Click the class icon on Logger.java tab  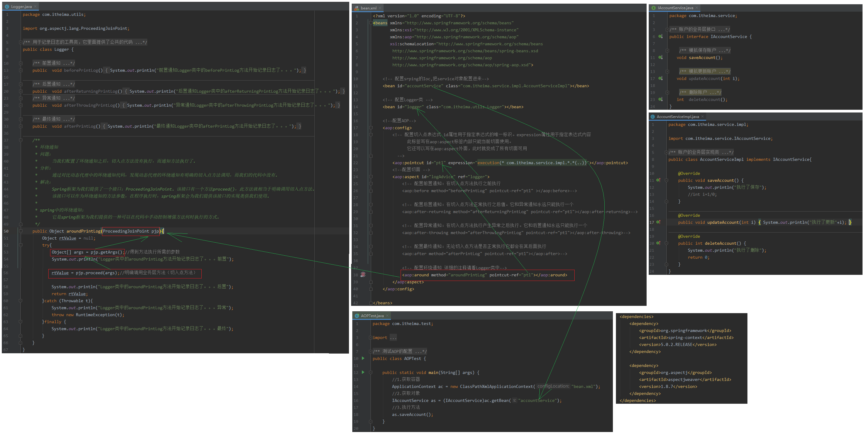pos(7,7)
